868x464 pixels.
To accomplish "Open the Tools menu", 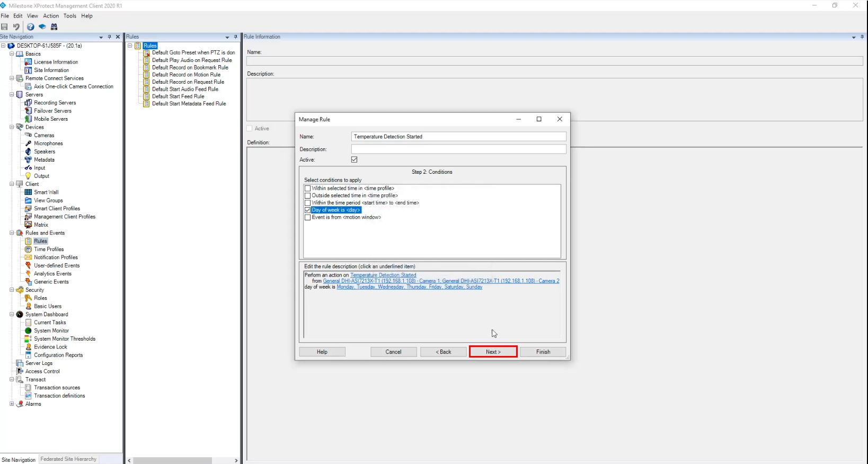I will (70, 16).
